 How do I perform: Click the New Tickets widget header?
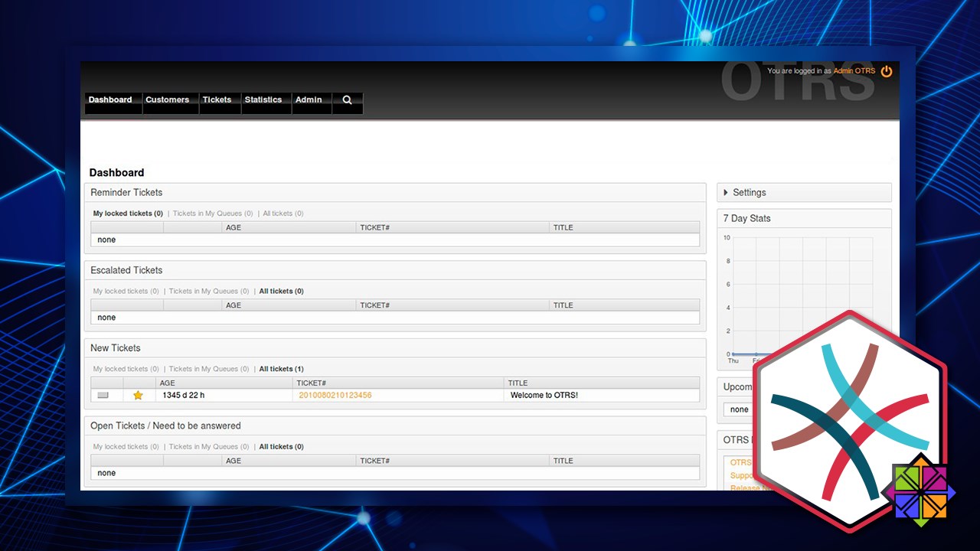click(x=395, y=348)
